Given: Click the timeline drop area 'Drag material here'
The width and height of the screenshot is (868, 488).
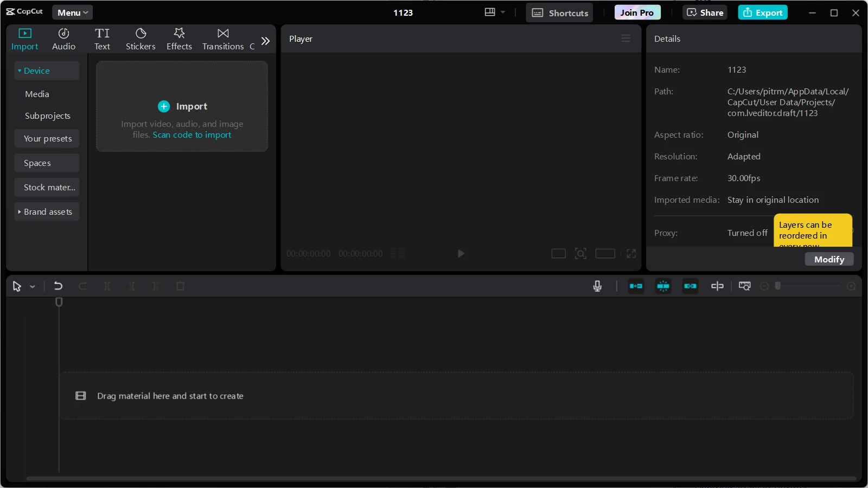Looking at the screenshot, I should 456,396.
